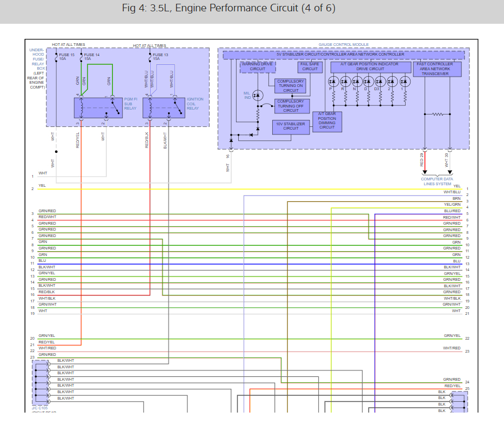Open the Computer Data Lines System reference
Image resolution: width=504 pixels, height=425 pixels.
coord(438,181)
